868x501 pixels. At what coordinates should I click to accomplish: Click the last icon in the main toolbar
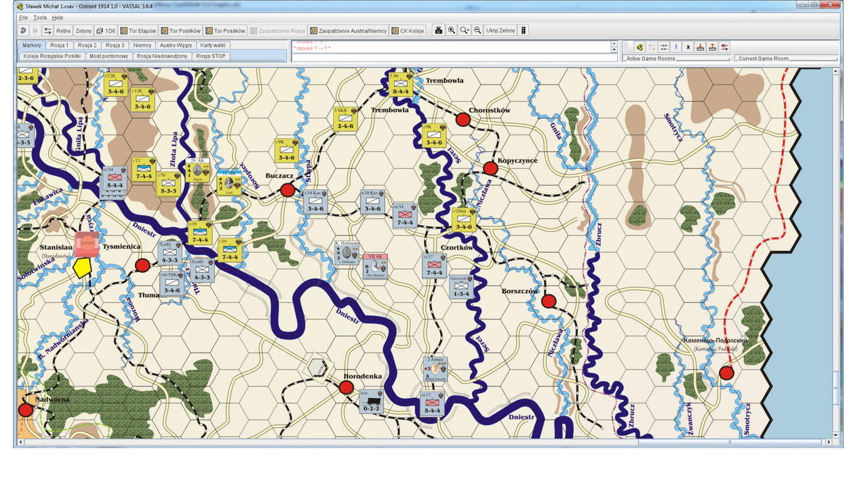tap(524, 31)
